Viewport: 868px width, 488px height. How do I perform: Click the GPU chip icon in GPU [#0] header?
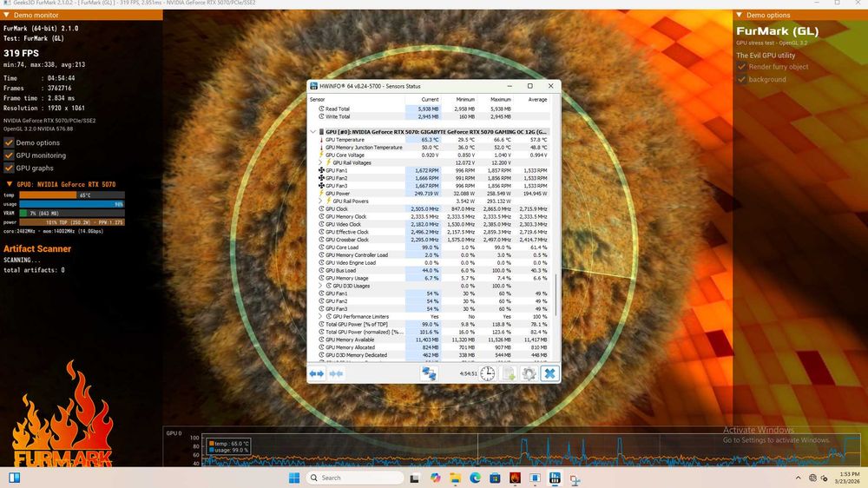(x=322, y=132)
